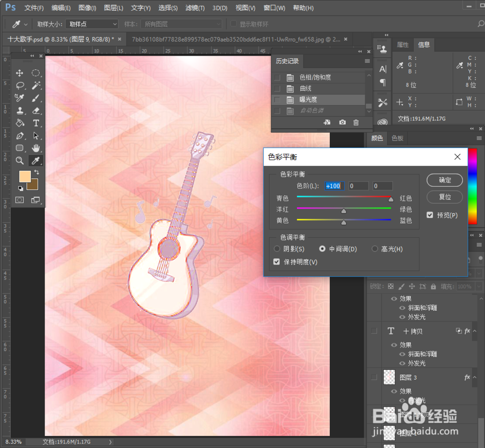Image resolution: width=485 pixels, height=448 pixels.
Task: Open the 图像(I) menu
Action: 87,8
